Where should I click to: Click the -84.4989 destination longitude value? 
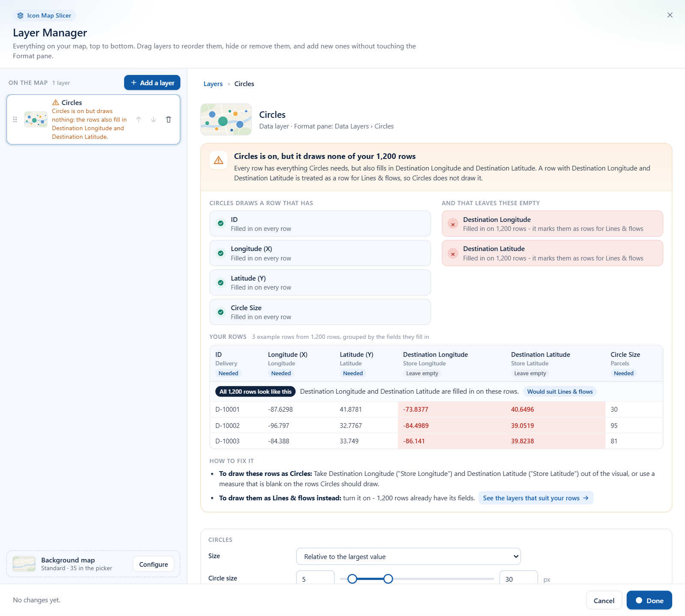416,426
